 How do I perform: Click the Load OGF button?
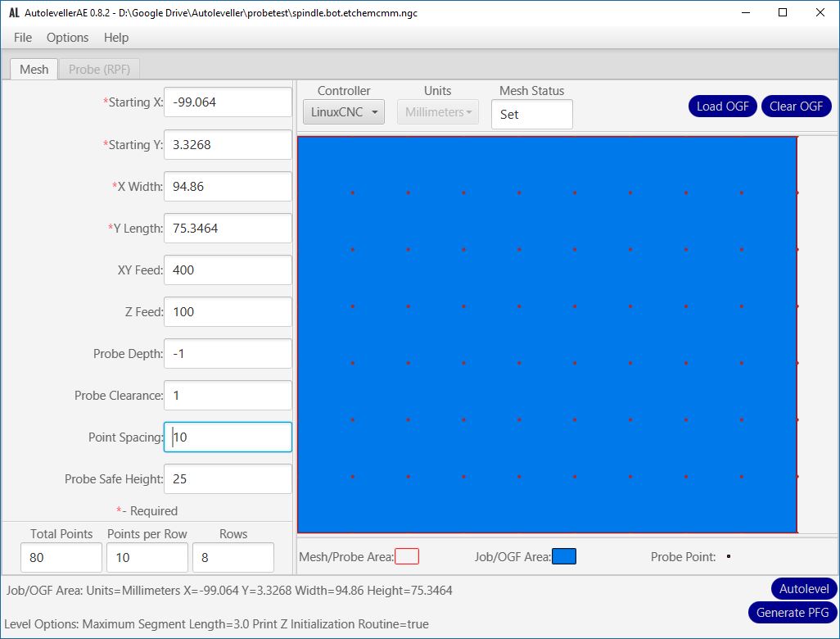tap(723, 106)
